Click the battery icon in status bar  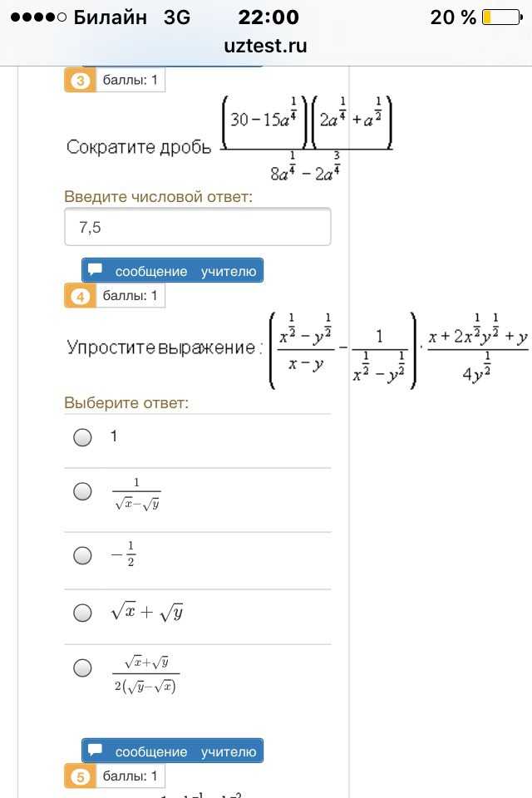499,17
